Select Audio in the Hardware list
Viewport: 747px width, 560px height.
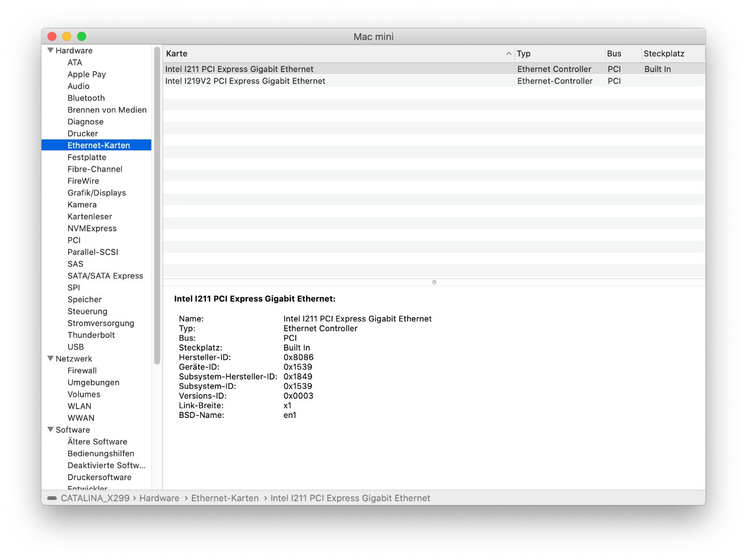click(x=78, y=86)
